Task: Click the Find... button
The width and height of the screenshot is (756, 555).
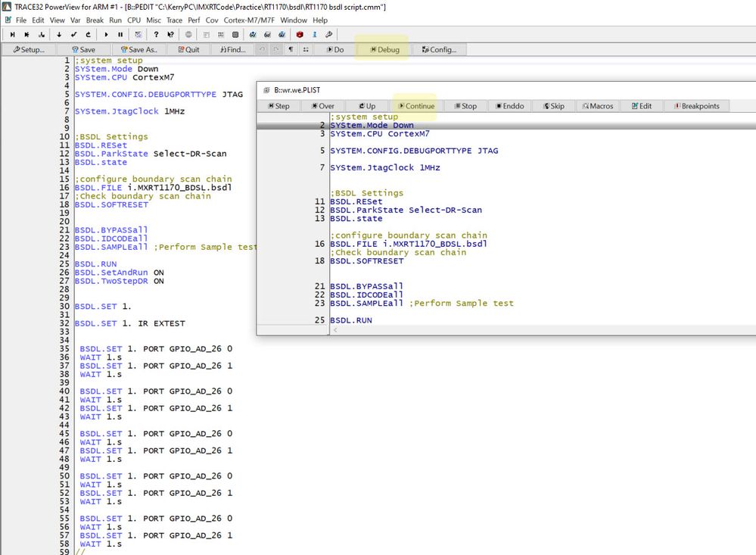Action: tap(233, 50)
